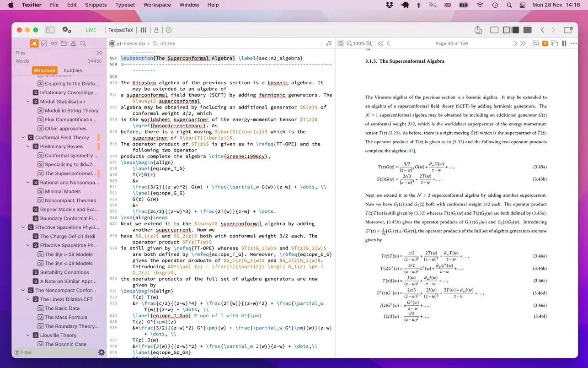Collapse the Effective Spacetime Physics section
Viewport: 588px width, 368px height.
pos(22,227)
